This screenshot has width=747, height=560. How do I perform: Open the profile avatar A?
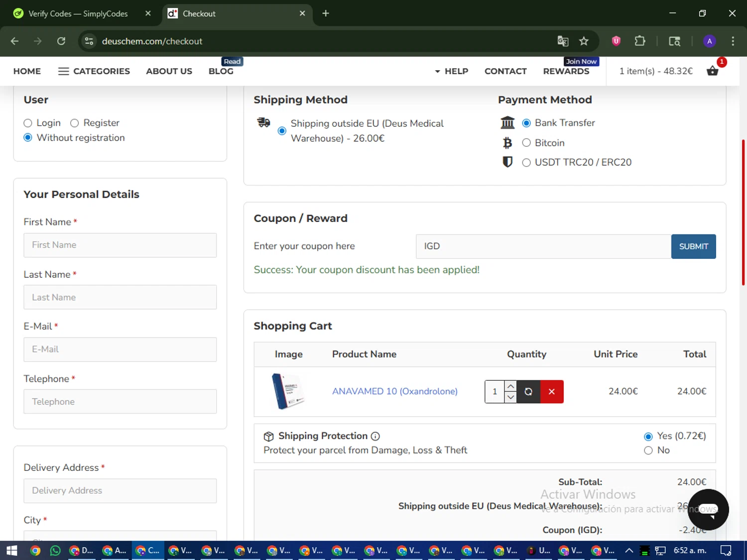coord(710,41)
